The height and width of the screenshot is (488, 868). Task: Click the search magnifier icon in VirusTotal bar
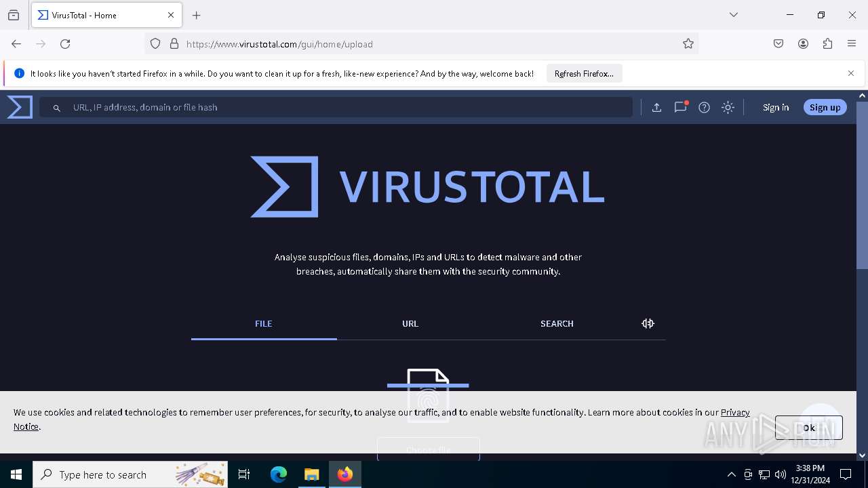point(57,108)
